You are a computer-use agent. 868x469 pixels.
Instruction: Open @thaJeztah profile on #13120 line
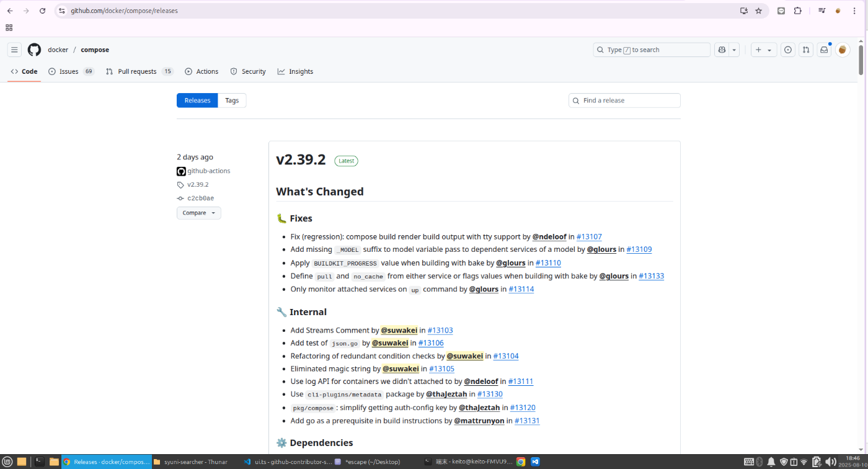pos(479,408)
